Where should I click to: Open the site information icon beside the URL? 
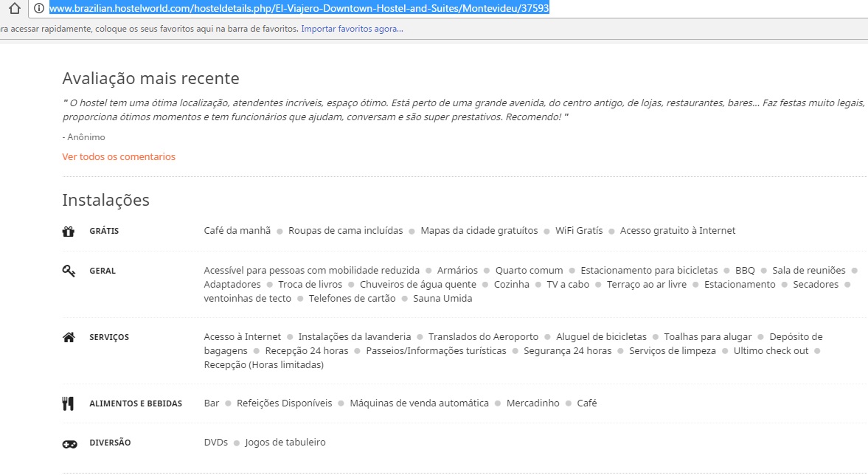pos(39,8)
